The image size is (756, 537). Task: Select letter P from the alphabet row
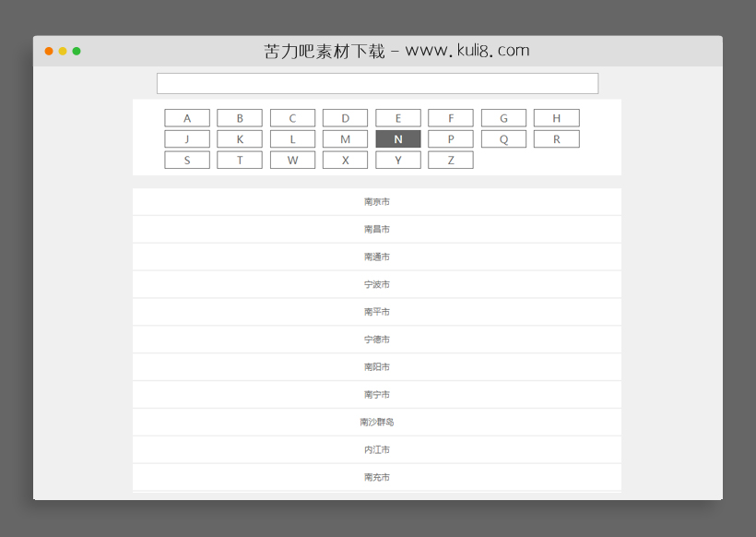click(451, 138)
